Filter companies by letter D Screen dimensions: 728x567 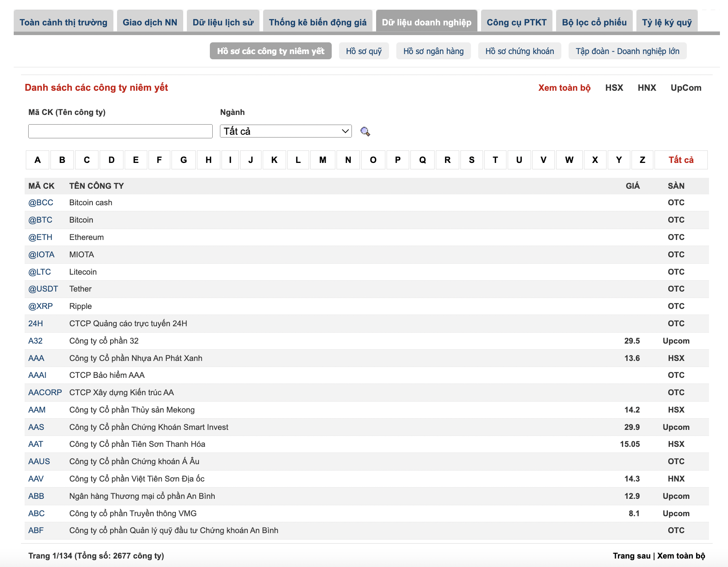(111, 160)
